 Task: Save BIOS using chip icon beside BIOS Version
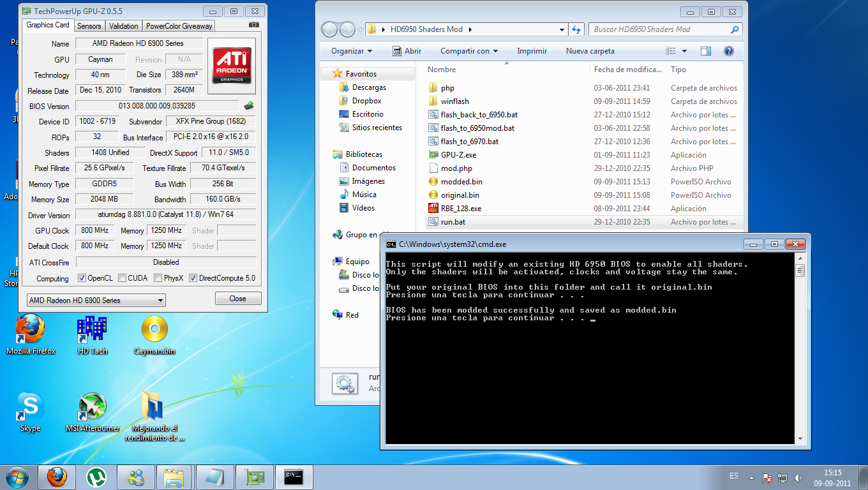pos(249,106)
